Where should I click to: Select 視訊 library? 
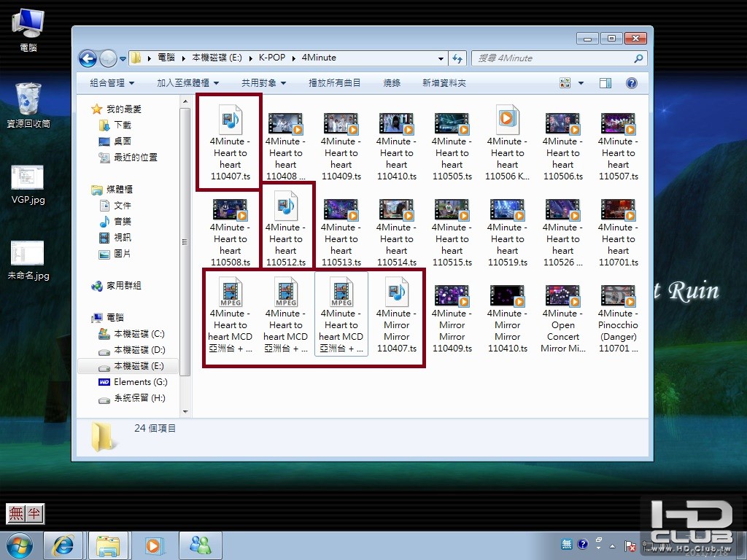[115, 237]
